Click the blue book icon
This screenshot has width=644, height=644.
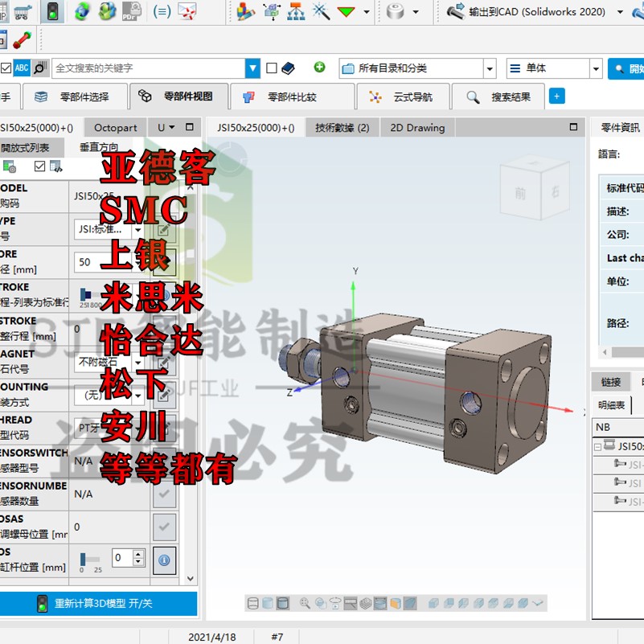pos(288,68)
